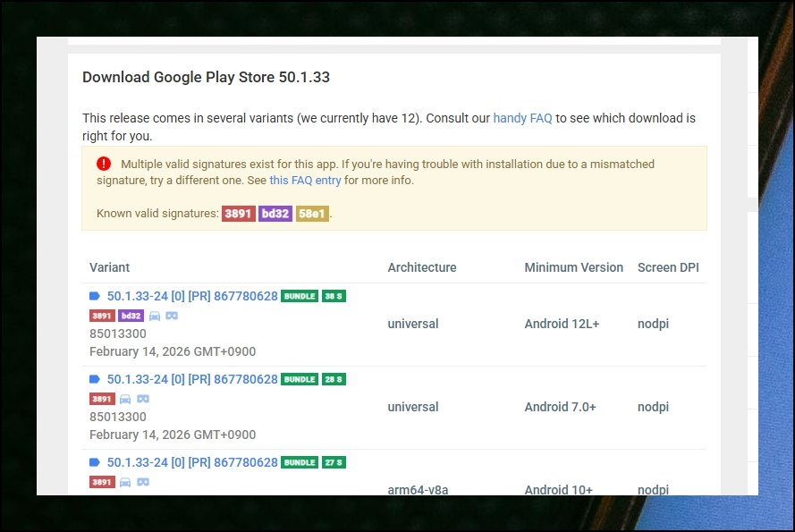Click the red warning exclamation icon
Image resolution: width=795 pixels, height=532 pixels.
[x=104, y=164]
